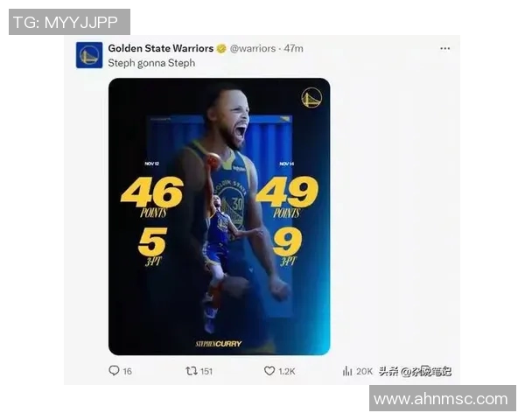Screen dimensions: 525x420
Task: Click the 20K views count
Action: click(x=364, y=371)
